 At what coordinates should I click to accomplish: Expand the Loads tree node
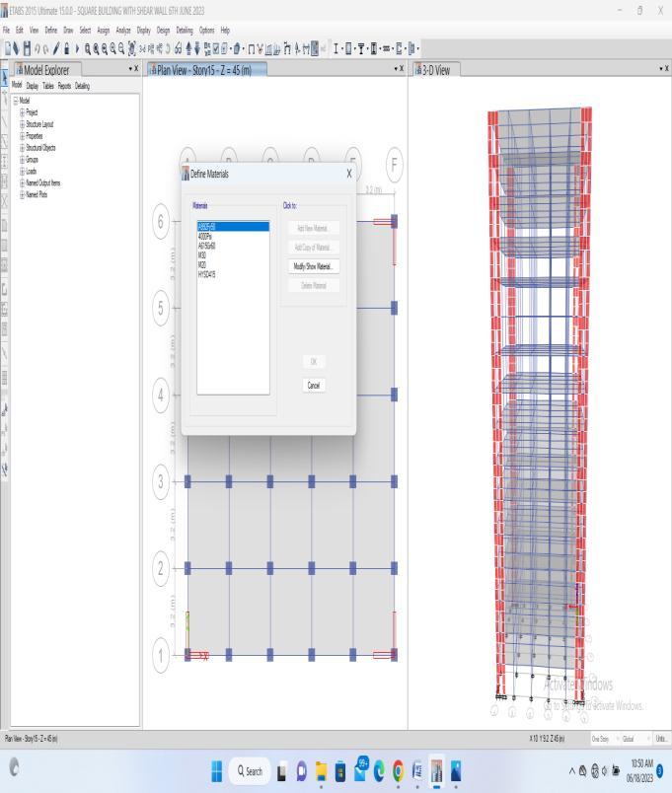23,171
